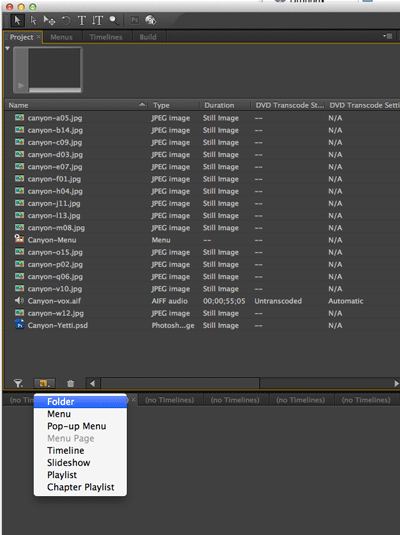Choose Slideshow from the popup menu

coord(69,463)
